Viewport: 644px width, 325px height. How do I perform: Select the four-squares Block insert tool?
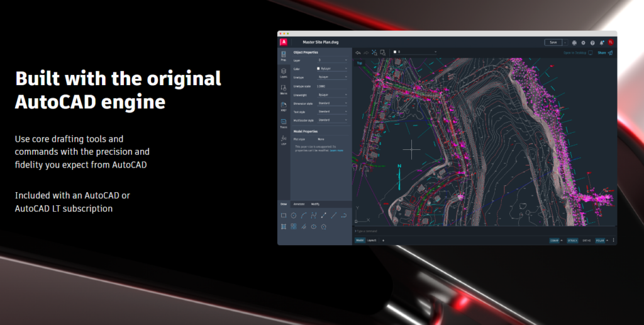click(x=294, y=226)
